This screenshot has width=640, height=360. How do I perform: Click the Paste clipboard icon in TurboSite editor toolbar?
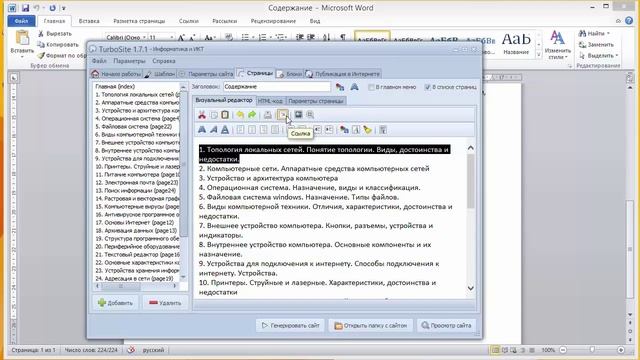225,115
